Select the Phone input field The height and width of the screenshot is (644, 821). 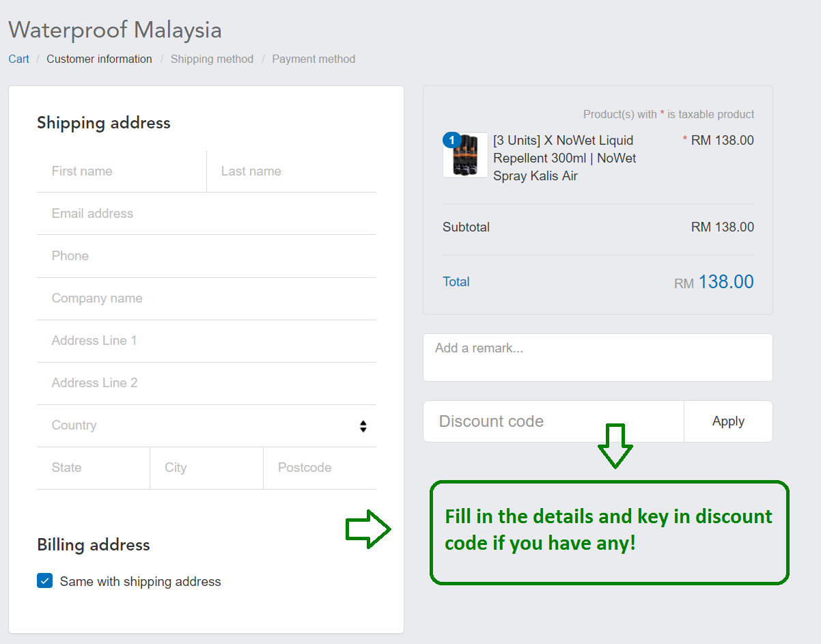[x=206, y=256]
